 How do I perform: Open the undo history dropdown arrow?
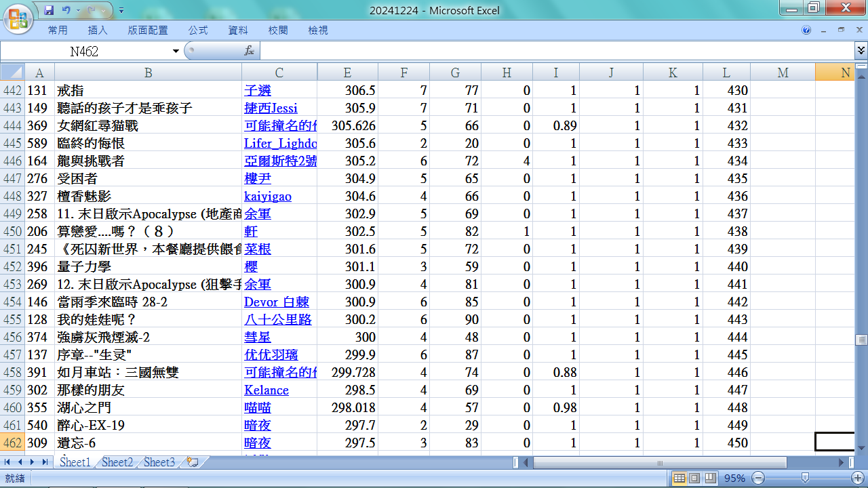coord(77,10)
